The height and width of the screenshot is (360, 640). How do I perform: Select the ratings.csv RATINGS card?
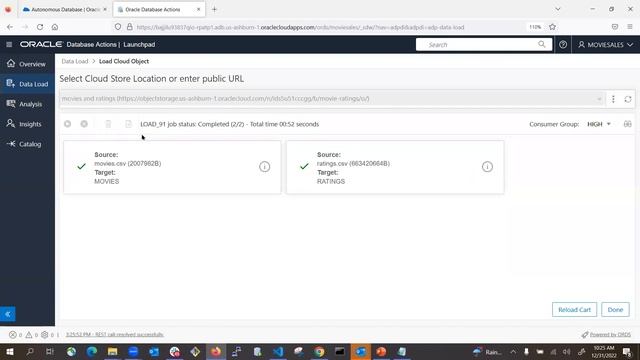pos(395,167)
